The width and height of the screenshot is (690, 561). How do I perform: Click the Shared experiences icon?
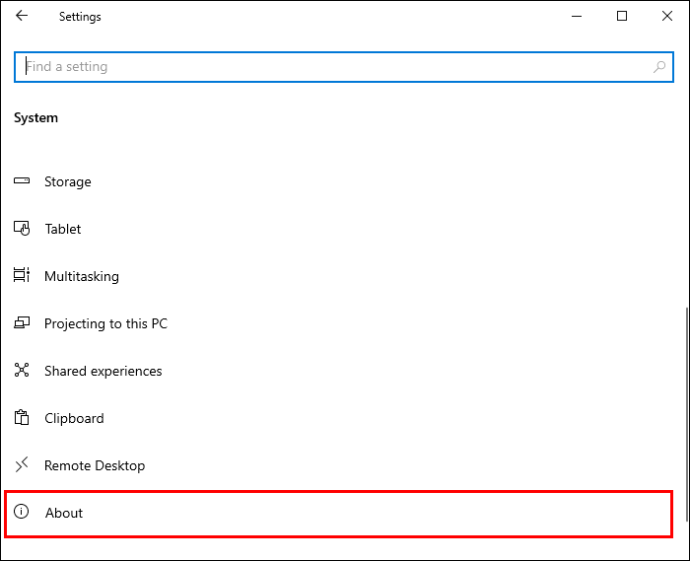coord(22,370)
